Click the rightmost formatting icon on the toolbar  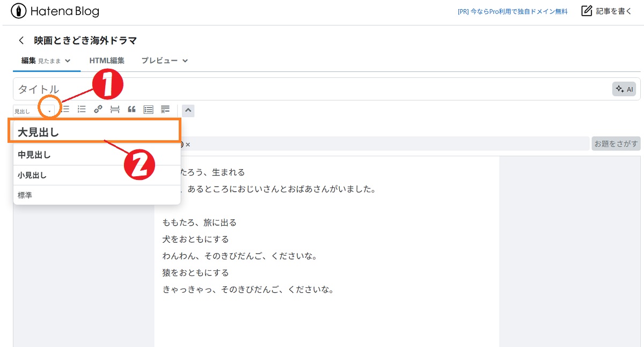point(165,109)
